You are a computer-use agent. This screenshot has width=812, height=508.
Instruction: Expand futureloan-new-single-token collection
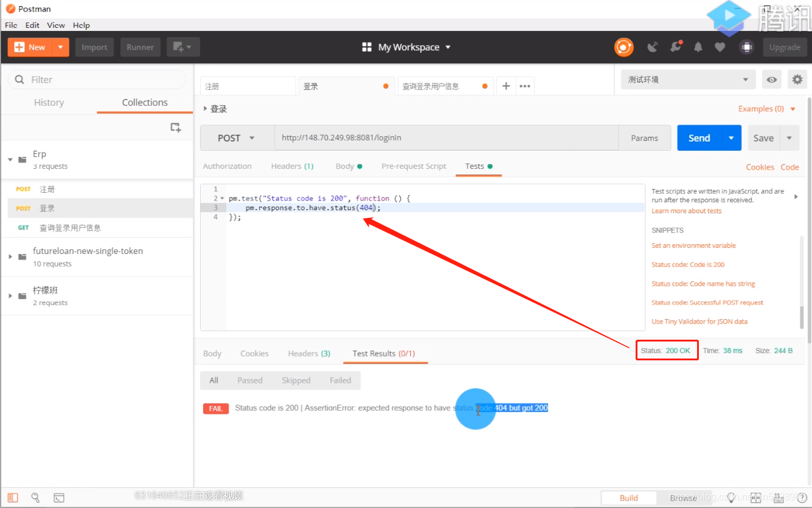pyautogui.click(x=10, y=256)
